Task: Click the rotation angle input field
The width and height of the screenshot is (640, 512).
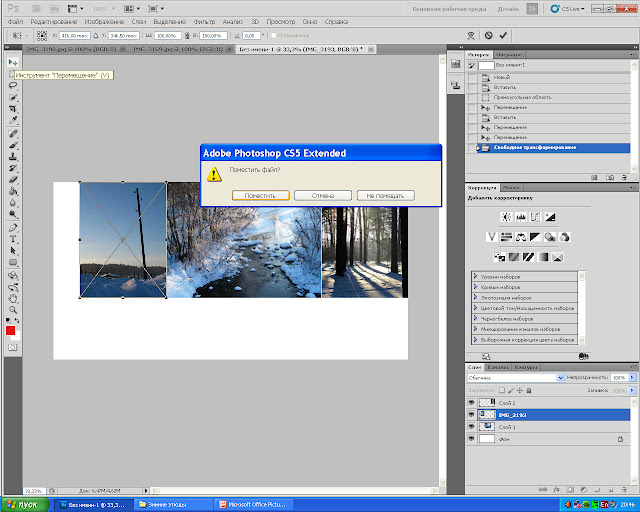Action: 251,36
